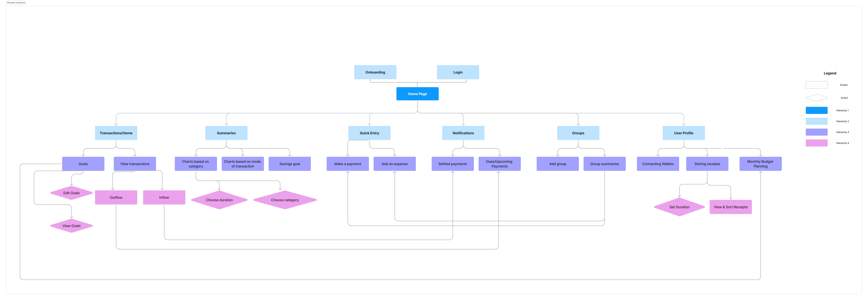Select the Dues/Upcoming Payments box
868x300 pixels.
499,164
